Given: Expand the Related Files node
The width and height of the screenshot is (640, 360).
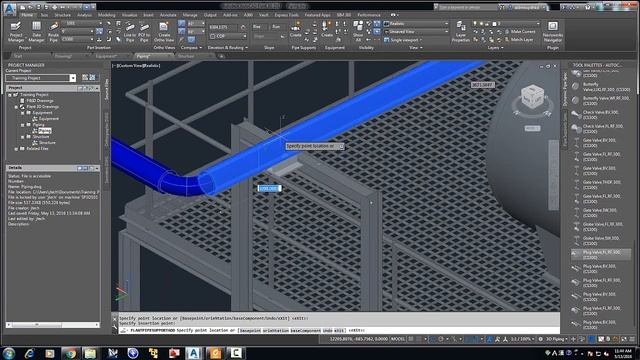Looking at the screenshot, I should 16,149.
